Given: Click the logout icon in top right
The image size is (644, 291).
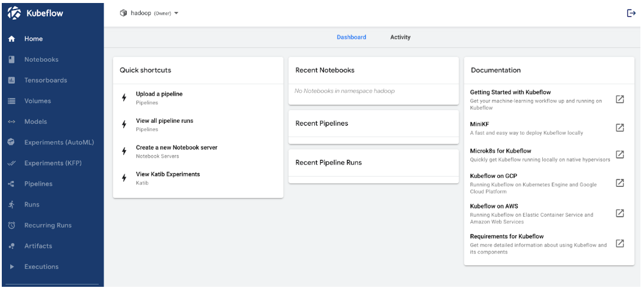Looking at the screenshot, I should coord(631,13).
